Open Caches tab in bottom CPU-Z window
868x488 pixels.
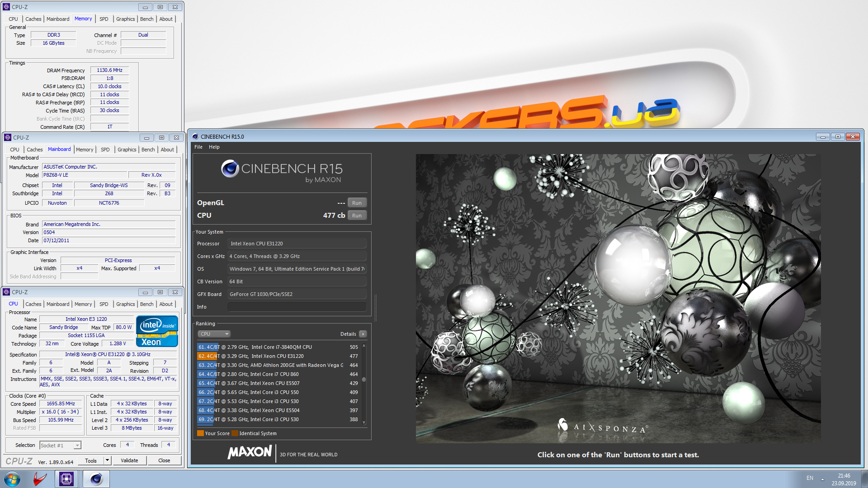[x=33, y=304]
